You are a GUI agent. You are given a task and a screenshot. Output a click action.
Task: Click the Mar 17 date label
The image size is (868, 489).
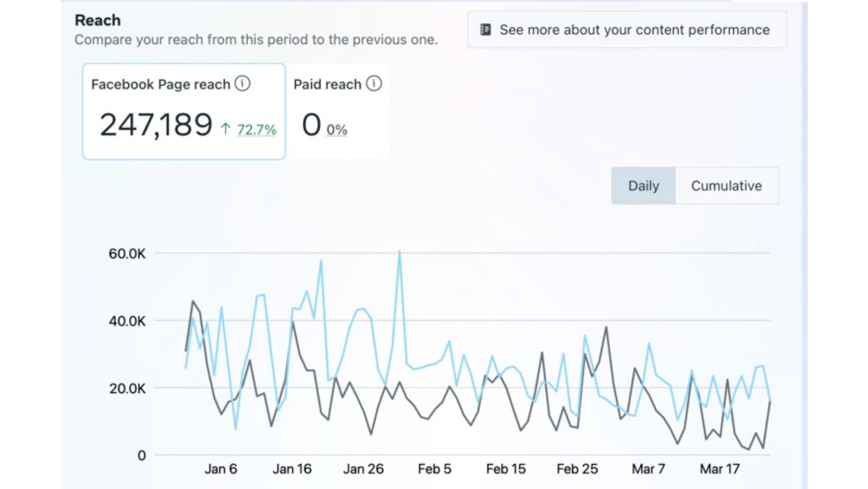719,469
